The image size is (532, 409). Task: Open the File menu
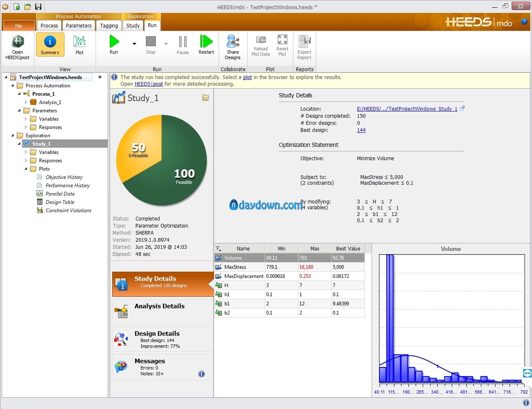tap(19, 26)
